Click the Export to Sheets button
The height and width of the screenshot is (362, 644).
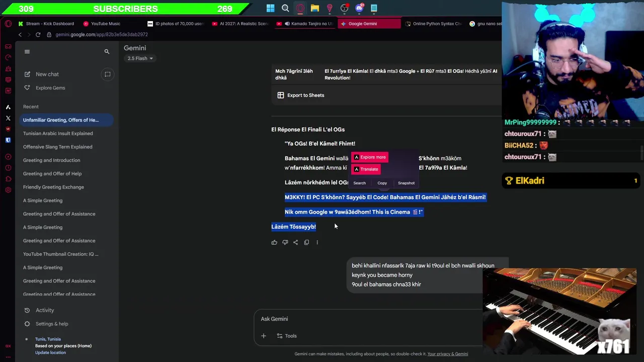[x=301, y=95]
